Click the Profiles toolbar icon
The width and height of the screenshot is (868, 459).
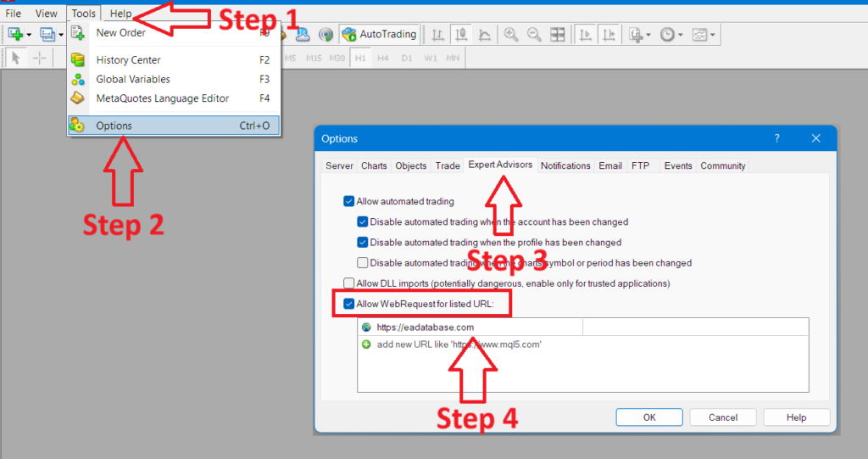tap(47, 35)
